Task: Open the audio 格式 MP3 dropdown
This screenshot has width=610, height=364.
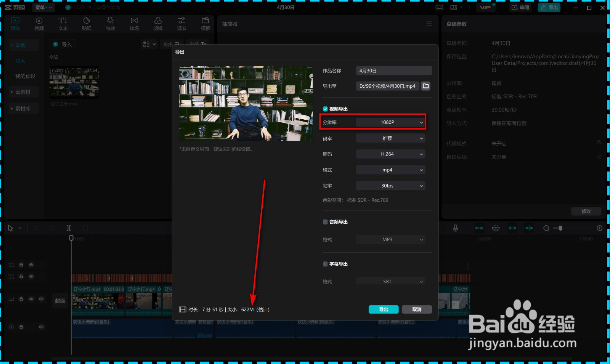Action: coord(391,239)
